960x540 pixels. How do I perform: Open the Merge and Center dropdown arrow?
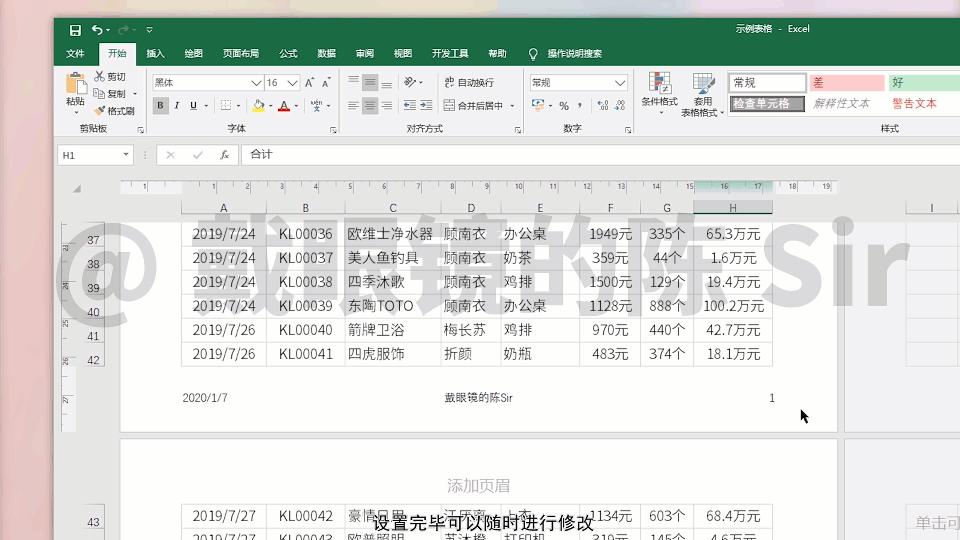pos(512,105)
